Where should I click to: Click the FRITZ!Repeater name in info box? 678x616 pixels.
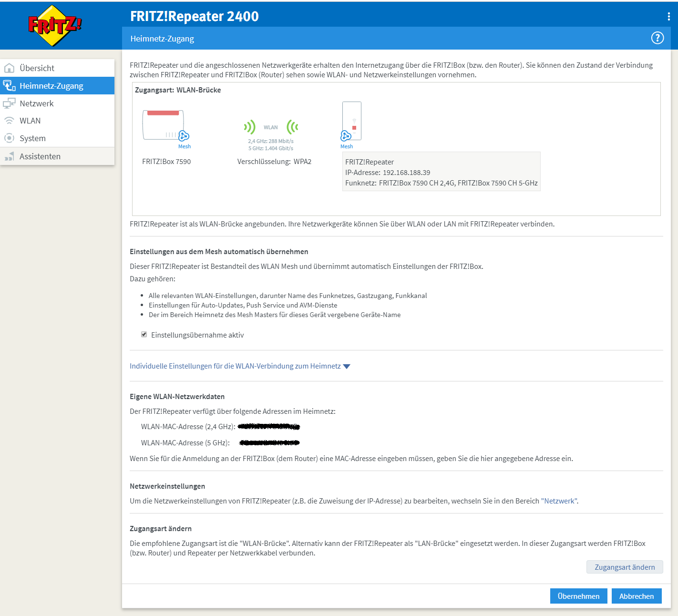(x=370, y=162)
